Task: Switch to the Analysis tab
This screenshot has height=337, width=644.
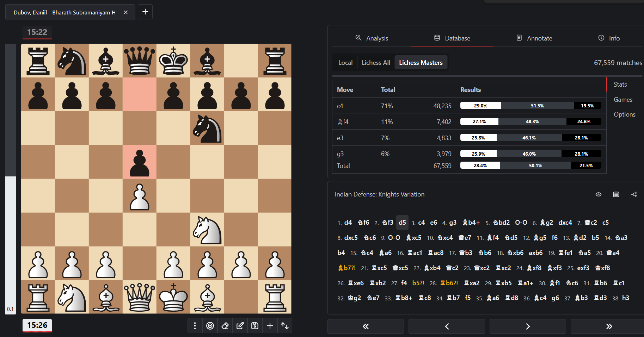Action: [372, 38]
